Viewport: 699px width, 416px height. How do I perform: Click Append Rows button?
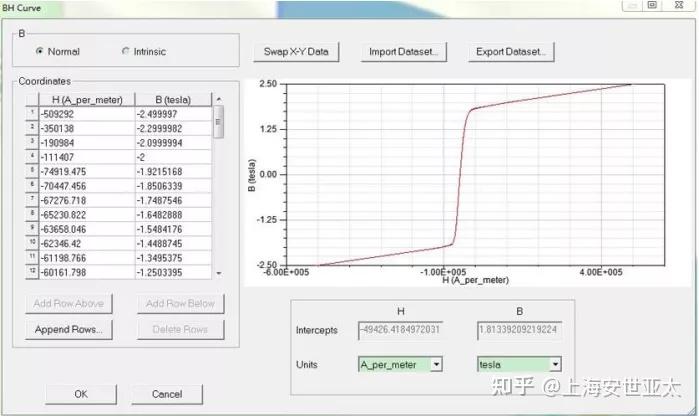[x=69, y=330]
